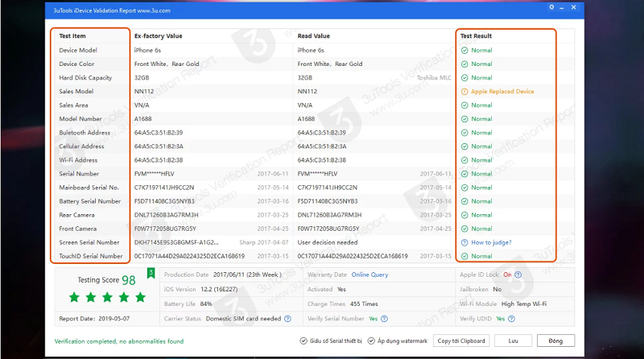Click the Toshiba MLC disk type label
This screenshot has height=359, width=644.
point(434,78)
